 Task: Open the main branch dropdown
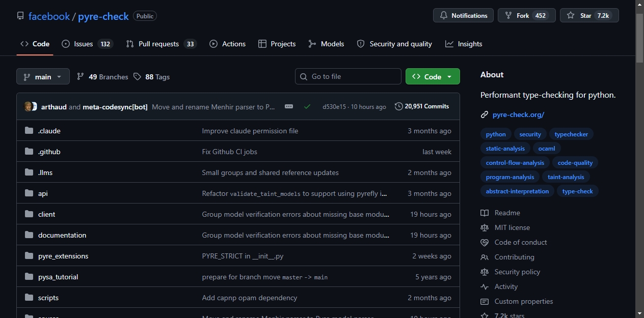(x=43, y=76)
